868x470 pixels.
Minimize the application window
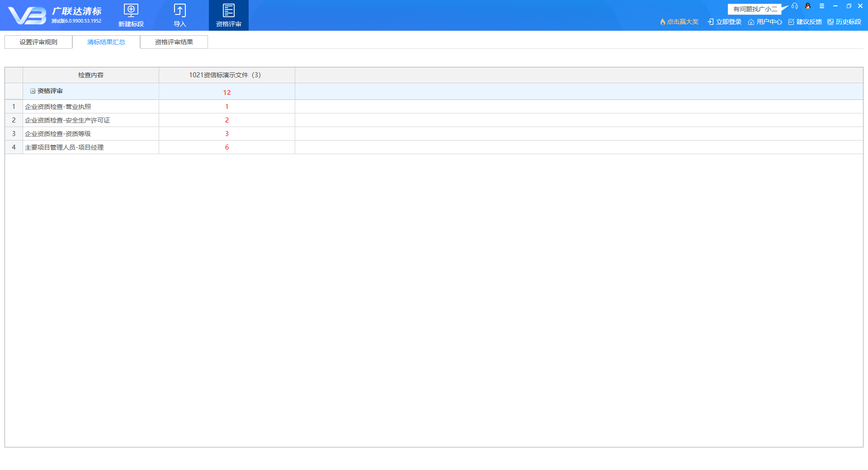tap(835, 6)
